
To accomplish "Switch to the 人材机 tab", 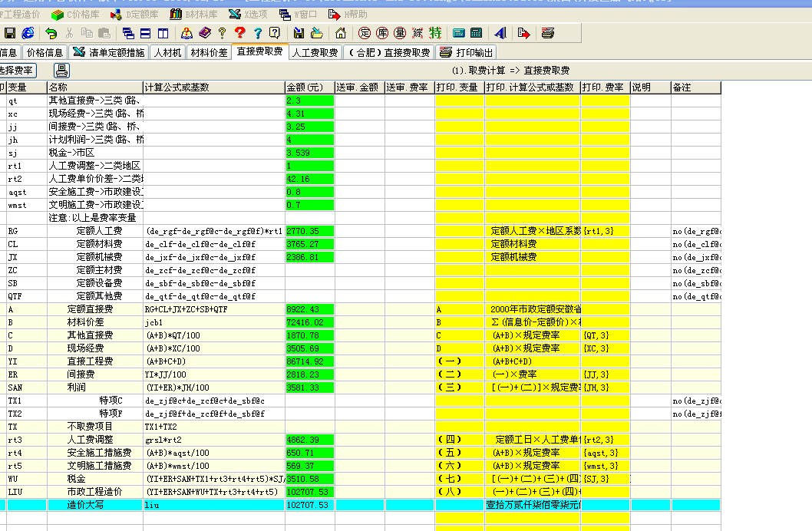I will point(168,52).
